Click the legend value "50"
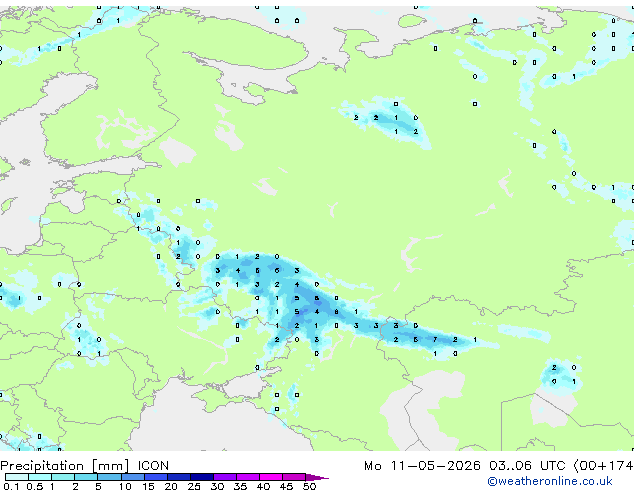Viewport: 634px width, 490px height. [x=309, y=486]
